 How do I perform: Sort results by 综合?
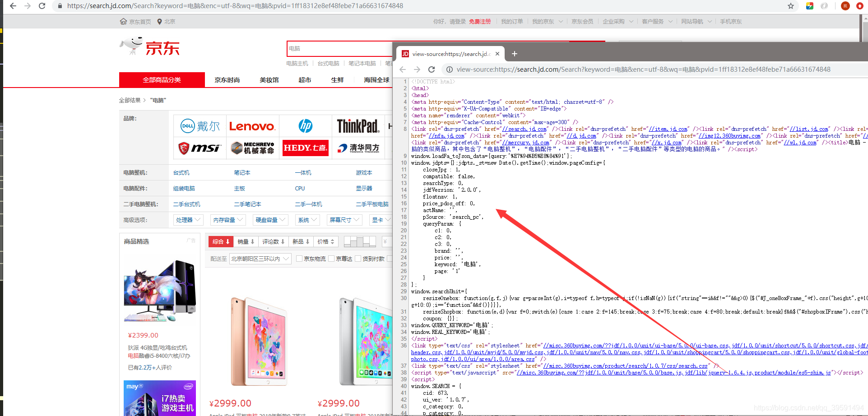coord(221,242)
